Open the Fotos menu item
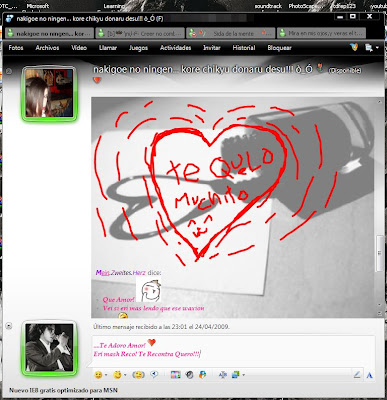 tap(16, 48)
